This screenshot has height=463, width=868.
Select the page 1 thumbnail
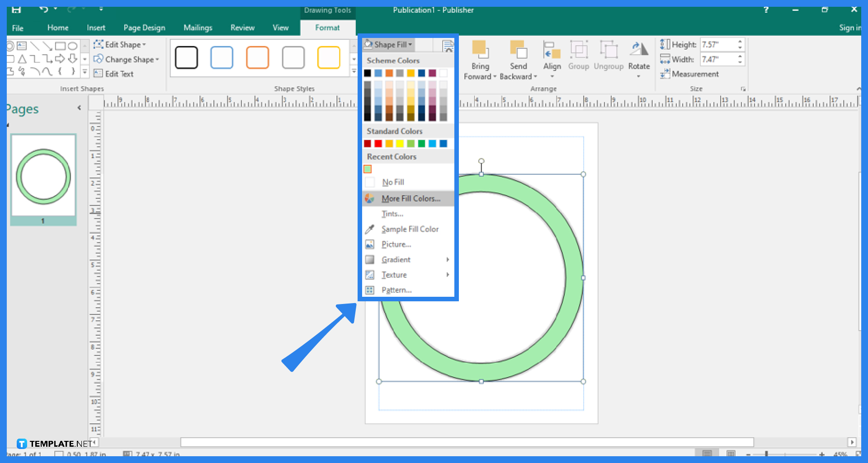coord(43,176)
